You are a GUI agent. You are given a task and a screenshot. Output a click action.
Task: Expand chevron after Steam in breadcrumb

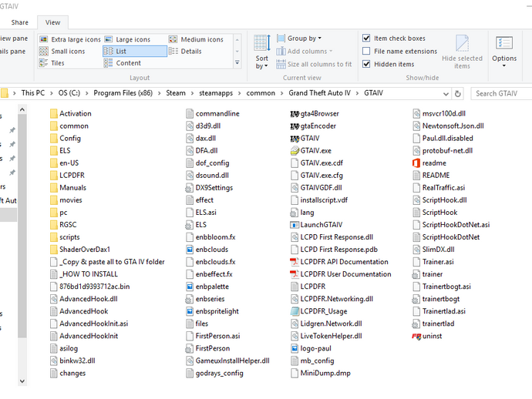(192, 93)
